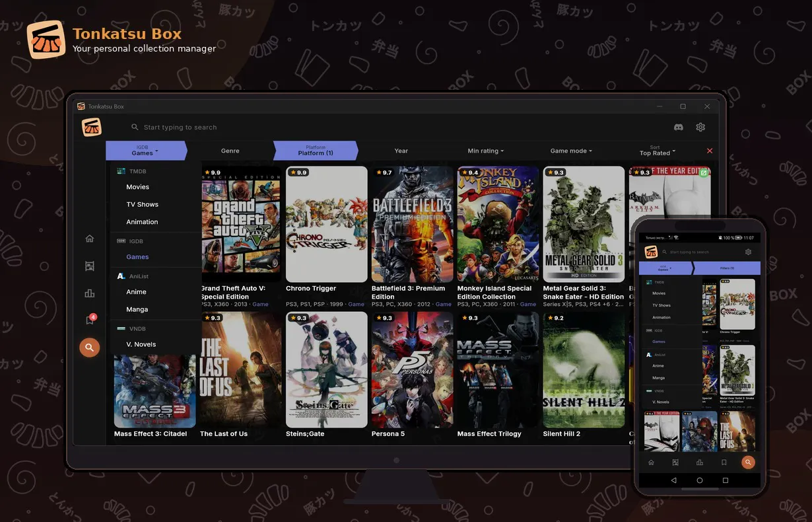Go to Home in desktop sidebar
Viewport: 812px width, 522px height.
[90, 239]
